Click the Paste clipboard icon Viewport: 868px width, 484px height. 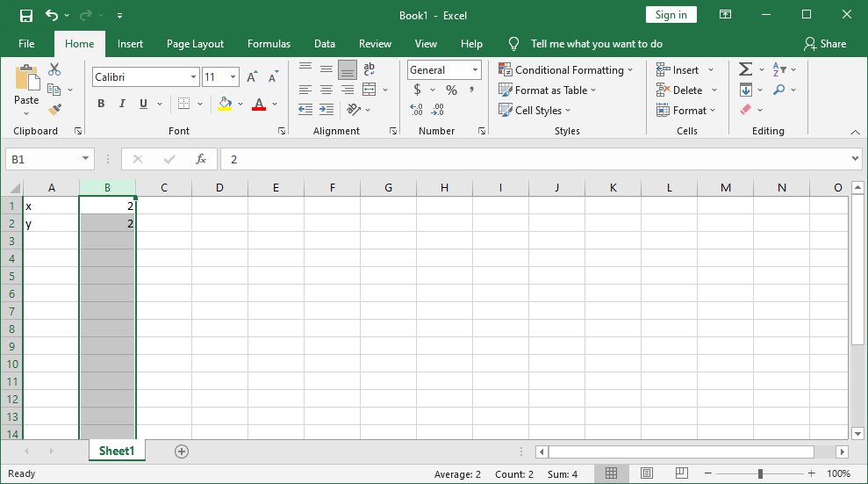26,77
